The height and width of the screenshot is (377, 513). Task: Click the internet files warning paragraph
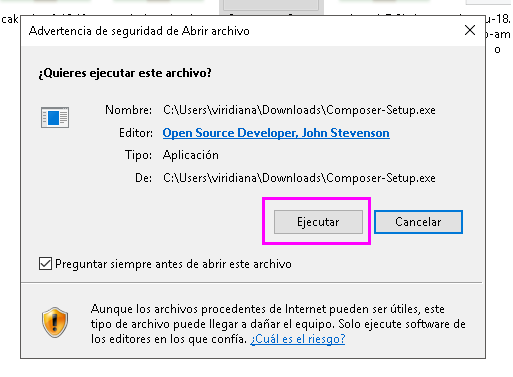(278, 324)
